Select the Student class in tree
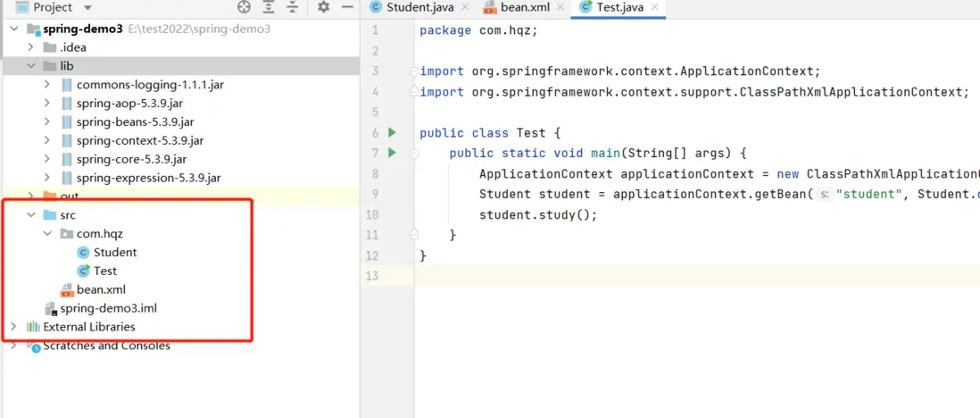This screenshot has width=980, height=418. pos(115,252)
